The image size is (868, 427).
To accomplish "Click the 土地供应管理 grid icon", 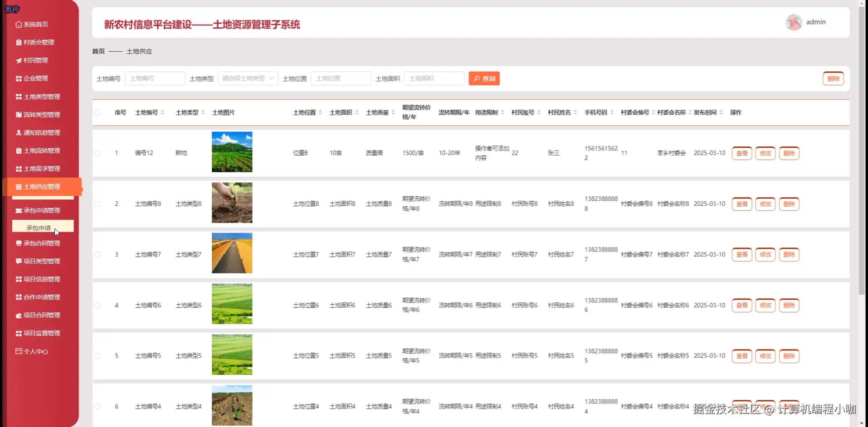I will point(19,187).
